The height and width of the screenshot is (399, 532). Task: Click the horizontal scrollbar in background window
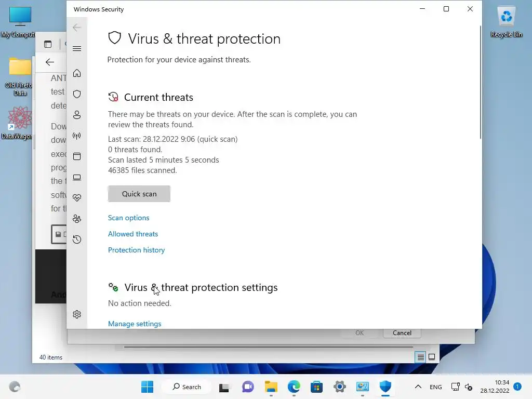coord(268,347)
